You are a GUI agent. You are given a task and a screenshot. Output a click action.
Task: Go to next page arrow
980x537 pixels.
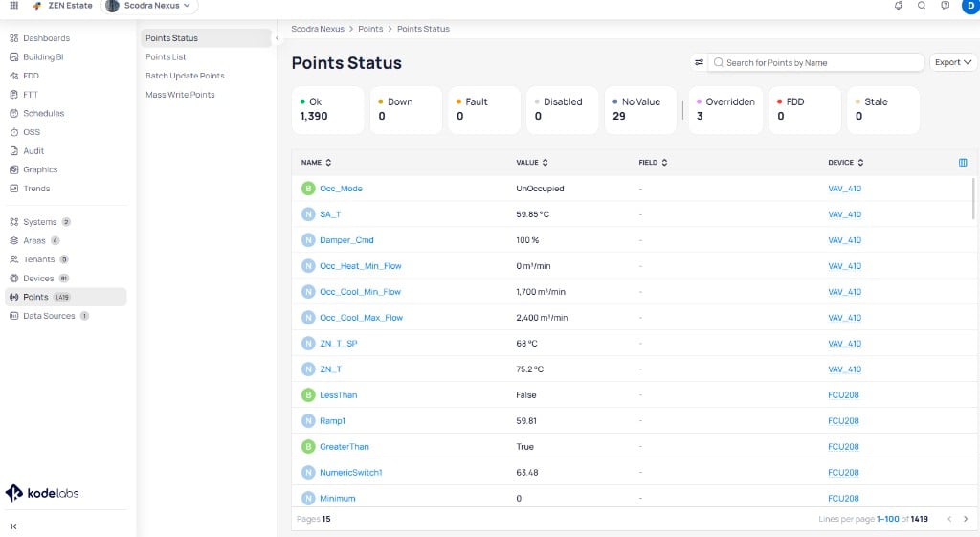[x=965, y=519]
